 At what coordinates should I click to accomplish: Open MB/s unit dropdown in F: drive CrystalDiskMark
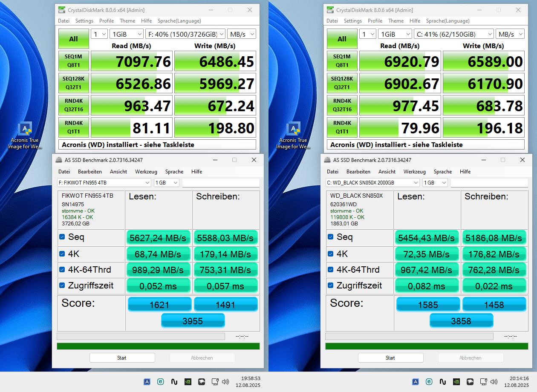click(241, 34)
